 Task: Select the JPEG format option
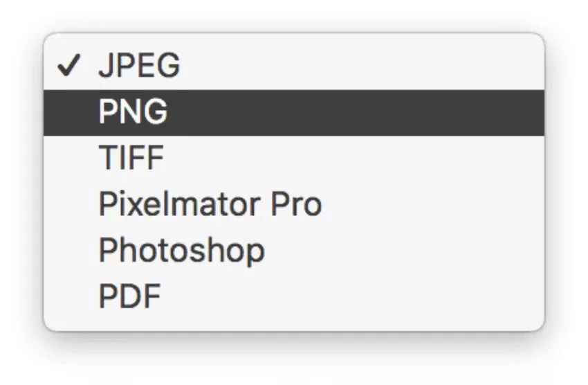(x=294, y=66)
